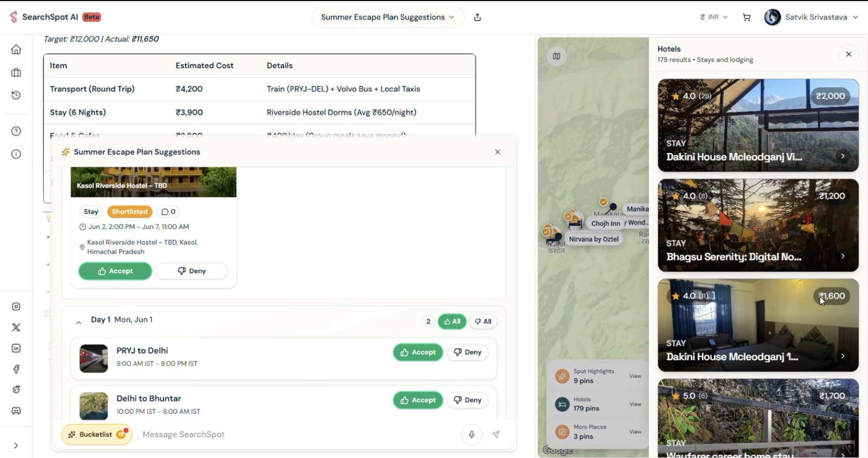The image size is (868, 458).
Task: Accept the PRYJ to Delhi trip
Action: click(418, 353)
